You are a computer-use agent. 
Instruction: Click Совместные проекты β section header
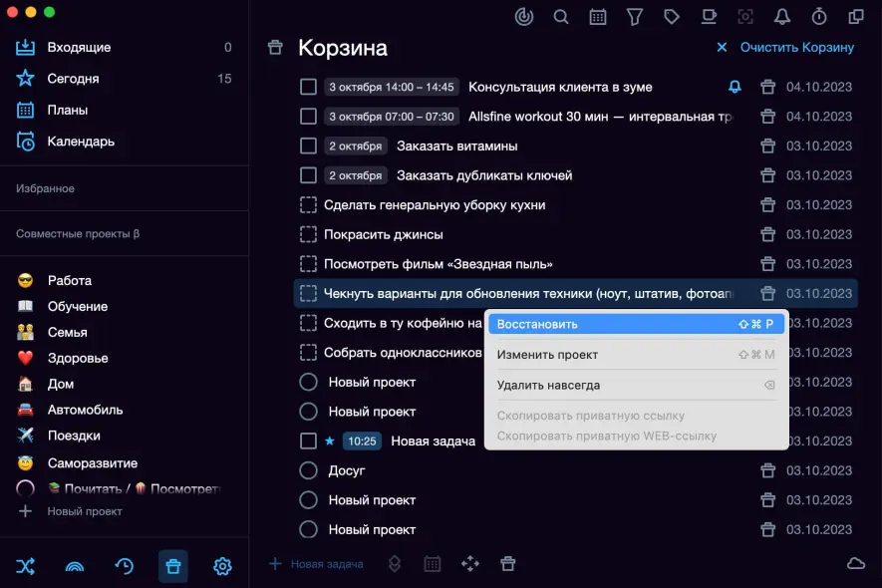click(x=78, y=233)
